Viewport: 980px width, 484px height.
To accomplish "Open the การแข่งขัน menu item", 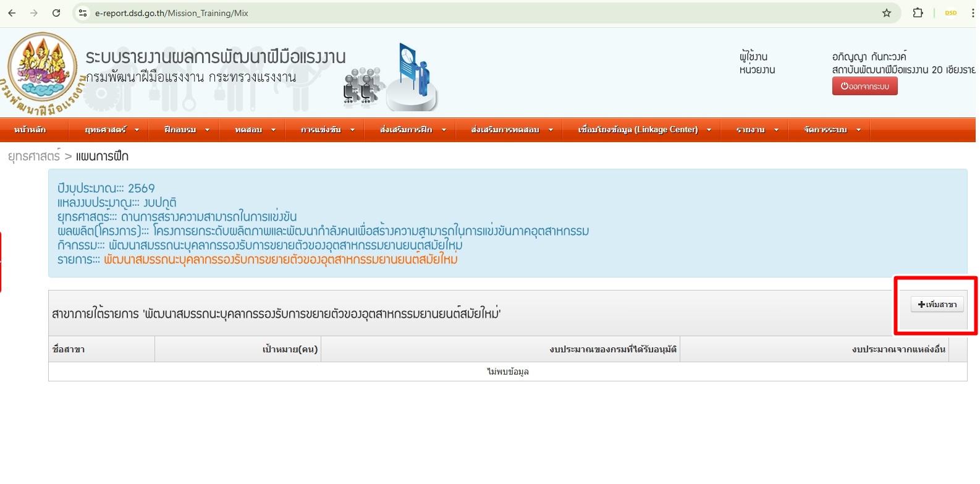I will pos(327,130).
